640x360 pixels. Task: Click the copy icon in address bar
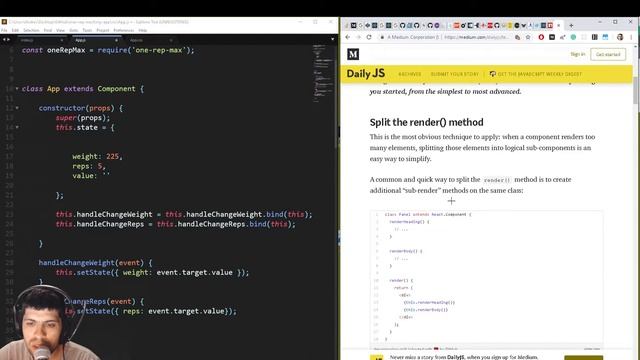point(518,37)
